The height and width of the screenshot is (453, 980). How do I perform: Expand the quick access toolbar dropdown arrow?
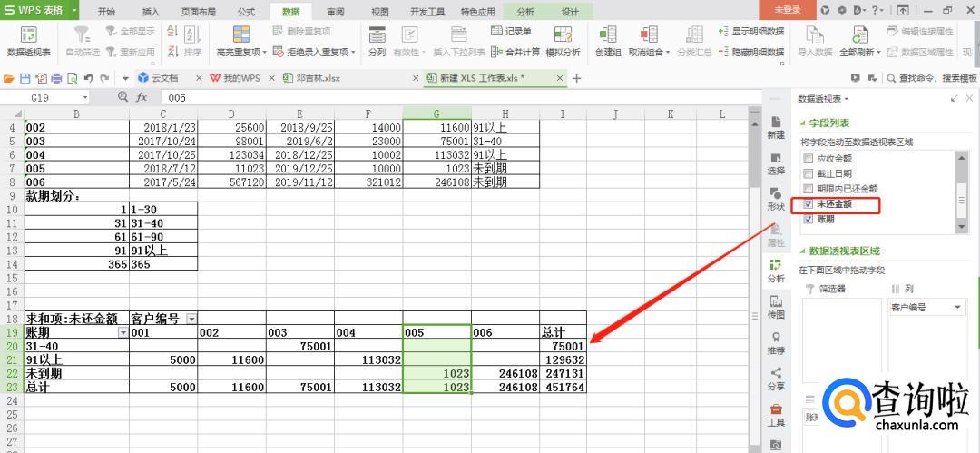125,79
